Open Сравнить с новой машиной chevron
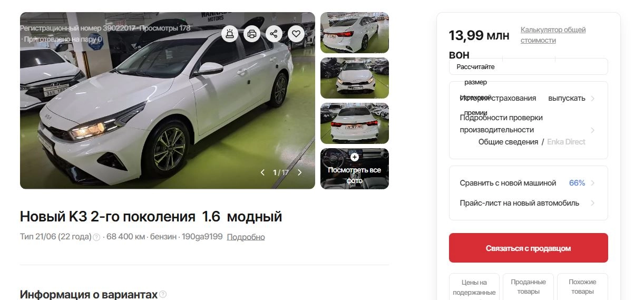The height and width of the screenshot is (300, 644). [x=593, y=183]
